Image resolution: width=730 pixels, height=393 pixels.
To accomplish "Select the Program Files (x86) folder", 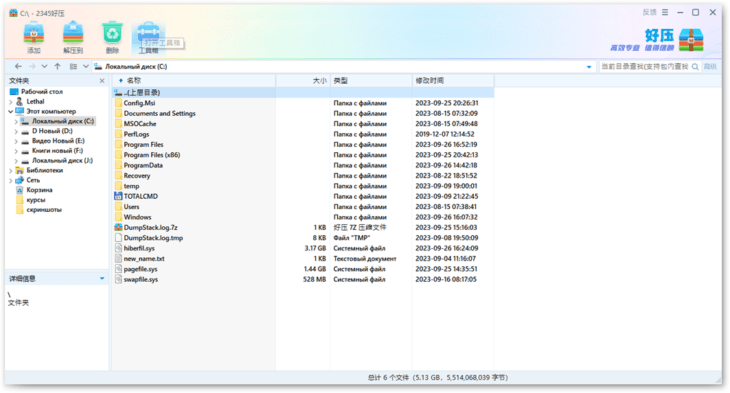I will tap(152, 155).
